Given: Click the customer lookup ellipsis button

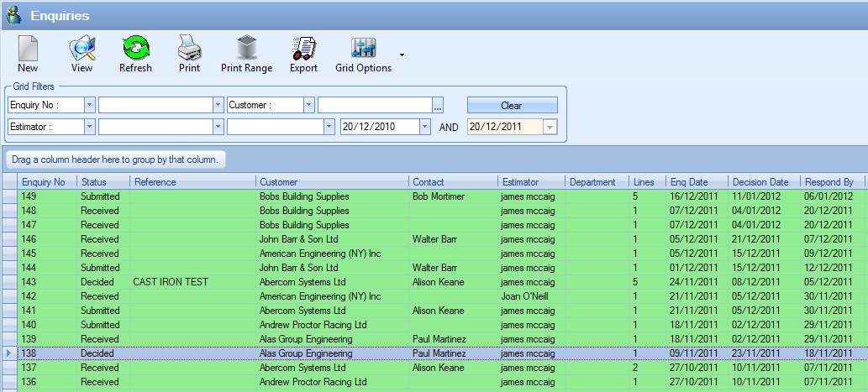Looking at the screenshot, I should click(x=437, y=106).
